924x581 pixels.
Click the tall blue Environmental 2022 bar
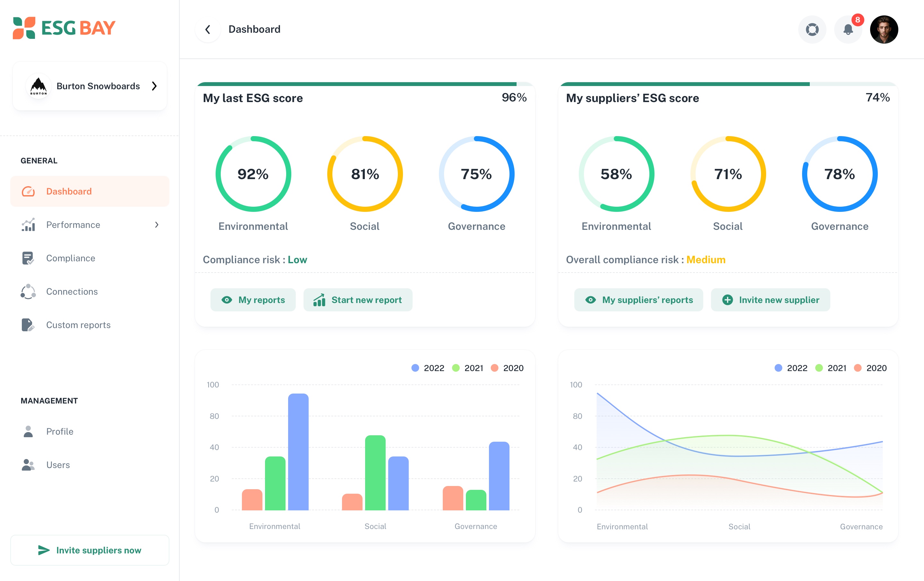tap(298, 452)
